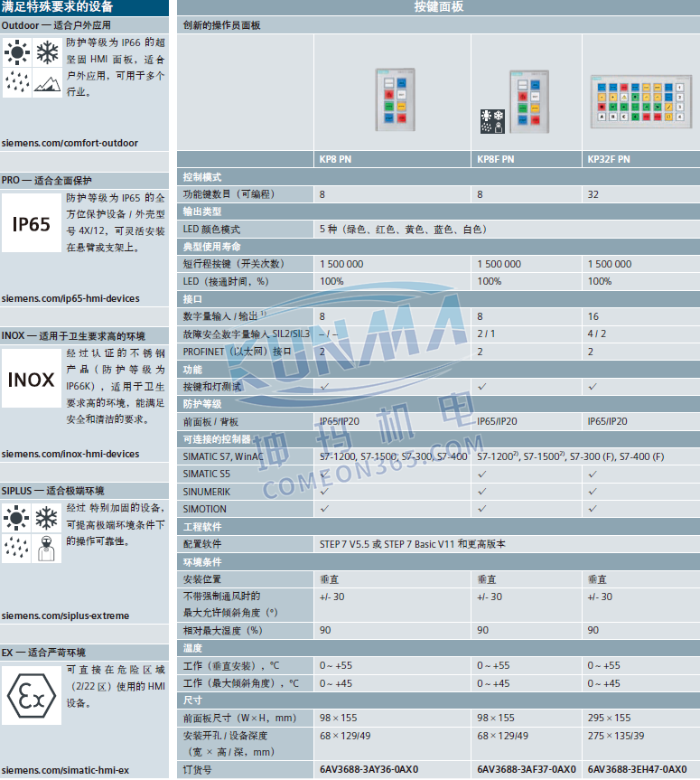
Task: Select order number 6AV3688-3AY36-0AX0
Action: [369, 769]
